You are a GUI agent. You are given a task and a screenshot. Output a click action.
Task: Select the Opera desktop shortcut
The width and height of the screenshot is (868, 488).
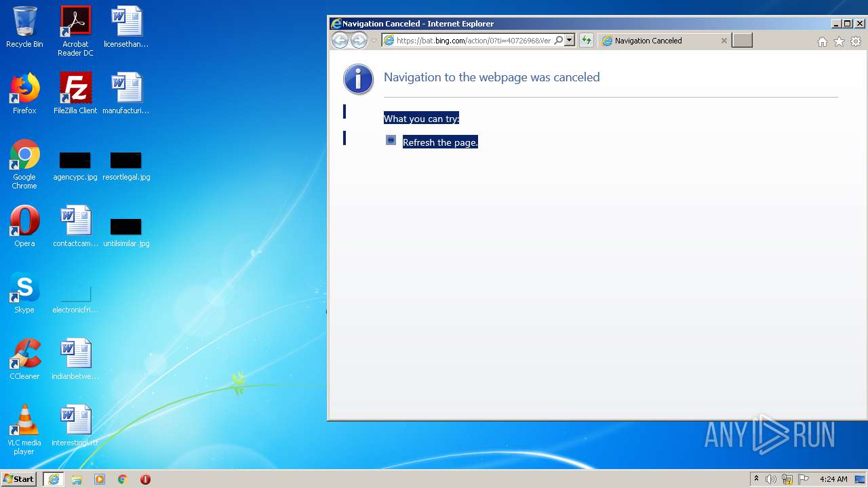[x=24, y=226]
